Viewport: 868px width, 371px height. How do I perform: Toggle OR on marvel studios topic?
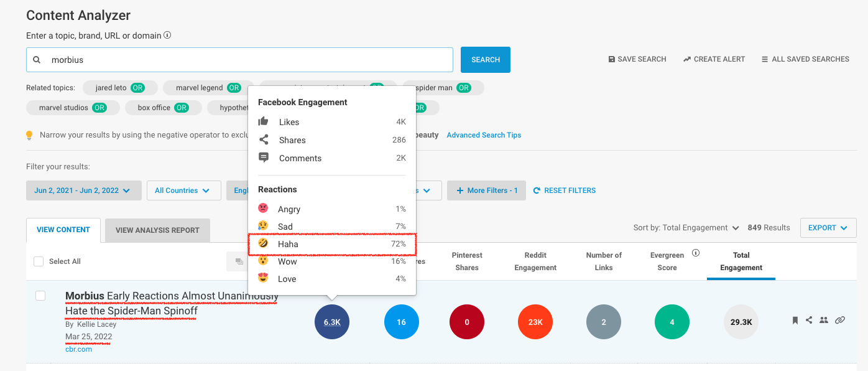99,108
